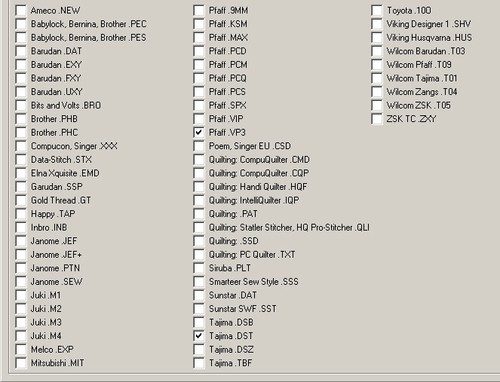
Task: Enable the Barudan .DAT checkbox
Action: point(21,51)
